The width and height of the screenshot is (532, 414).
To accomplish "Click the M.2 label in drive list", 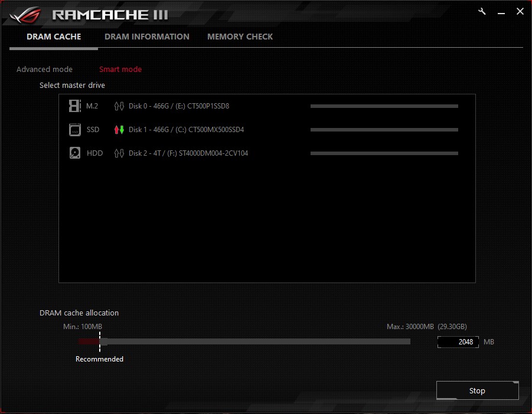I will 92,106.
